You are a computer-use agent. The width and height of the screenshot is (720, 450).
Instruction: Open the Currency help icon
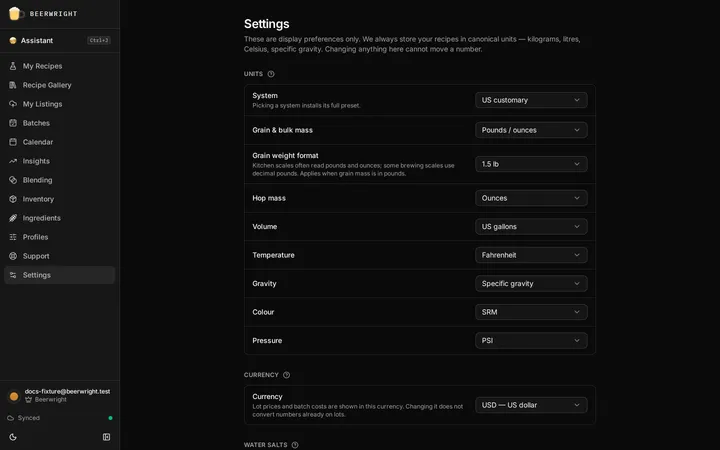pos(287,375)
